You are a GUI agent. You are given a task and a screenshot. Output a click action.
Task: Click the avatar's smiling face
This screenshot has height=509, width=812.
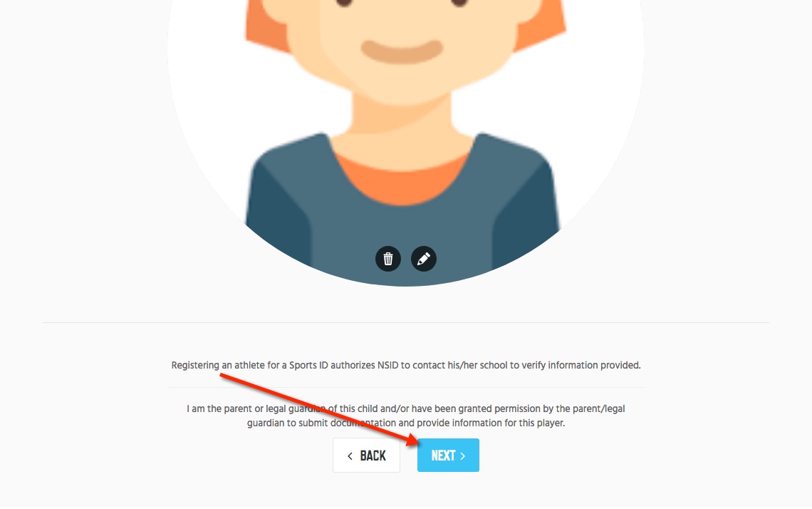[402, 52]
